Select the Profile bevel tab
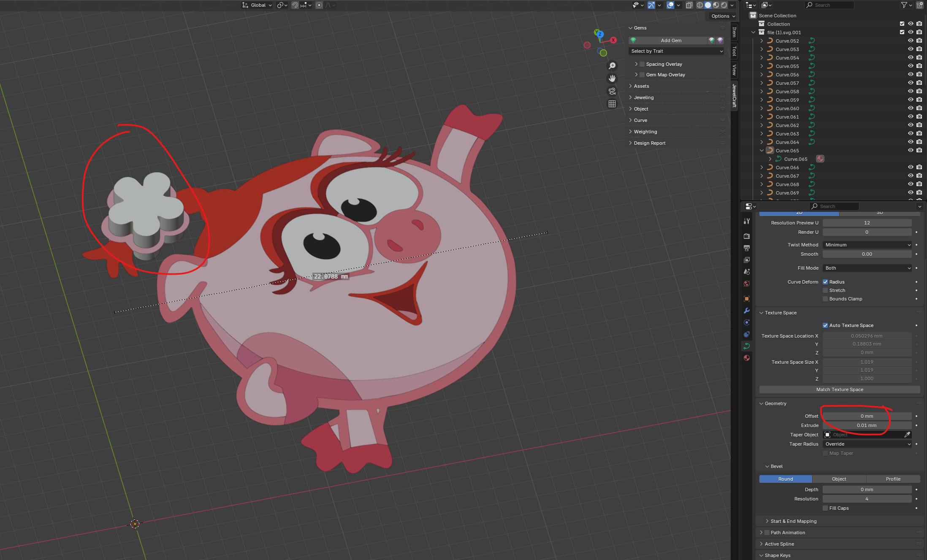Viewport: 927px width, 560px height. pyautogui.click(x=893, y=479)
